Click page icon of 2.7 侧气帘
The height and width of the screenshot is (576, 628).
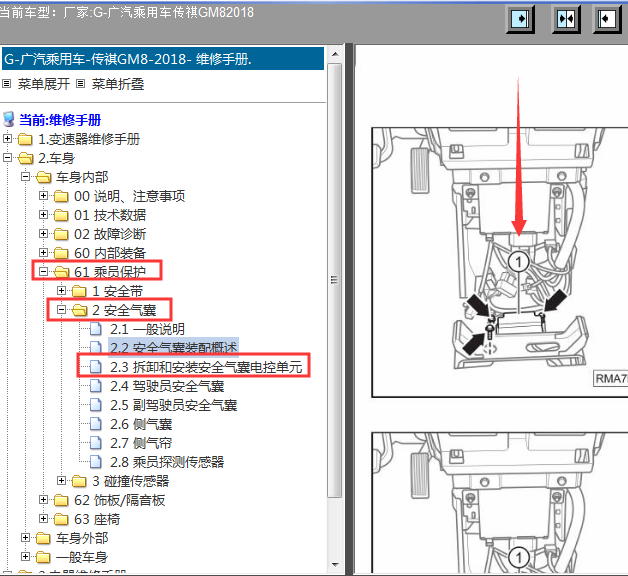point(96,443)
